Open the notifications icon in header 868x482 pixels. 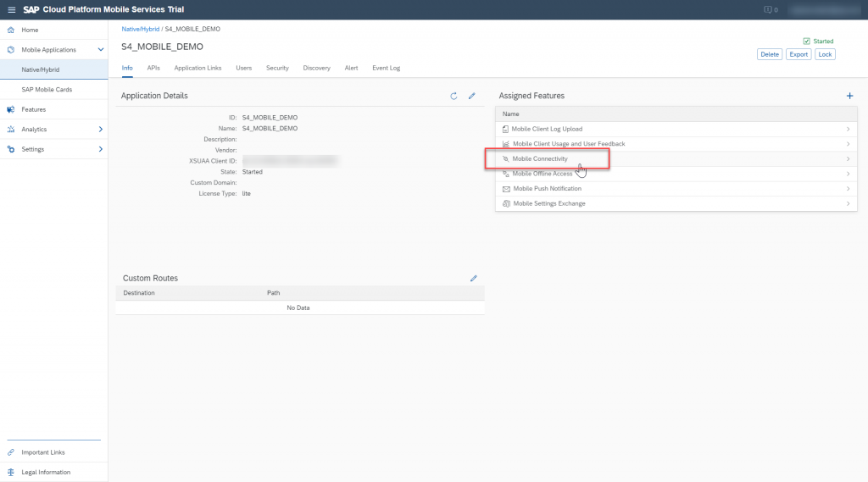tap(768, 10)
